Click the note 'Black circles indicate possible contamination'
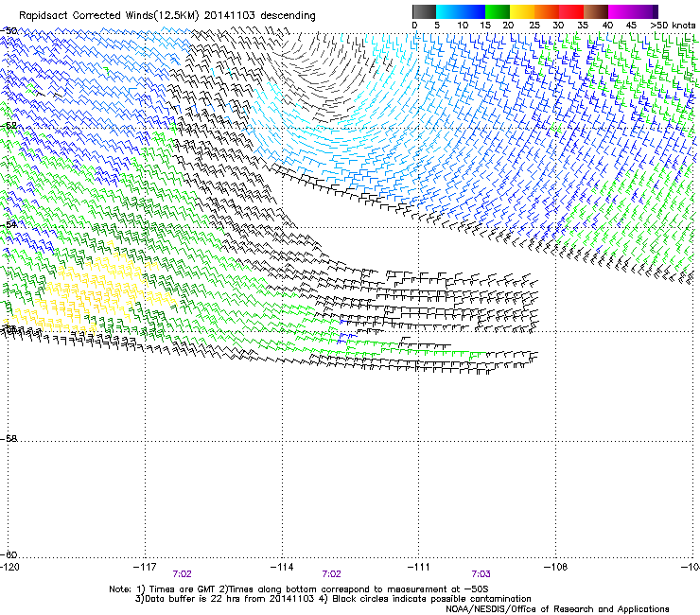The height and width of the screenshot is (615, 700). click(431, 599)
